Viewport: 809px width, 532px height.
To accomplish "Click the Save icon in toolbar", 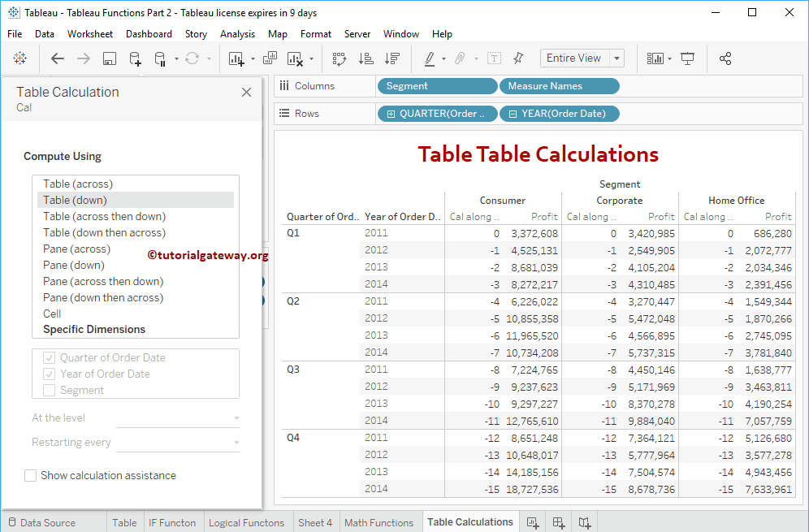I will (110, 58).
